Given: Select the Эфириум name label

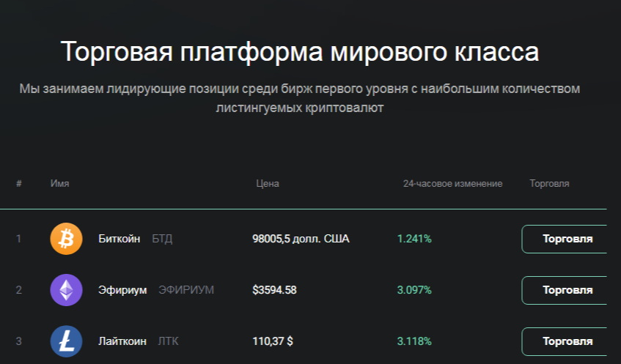Looking at the screenshot, I should tap(122, 290).
